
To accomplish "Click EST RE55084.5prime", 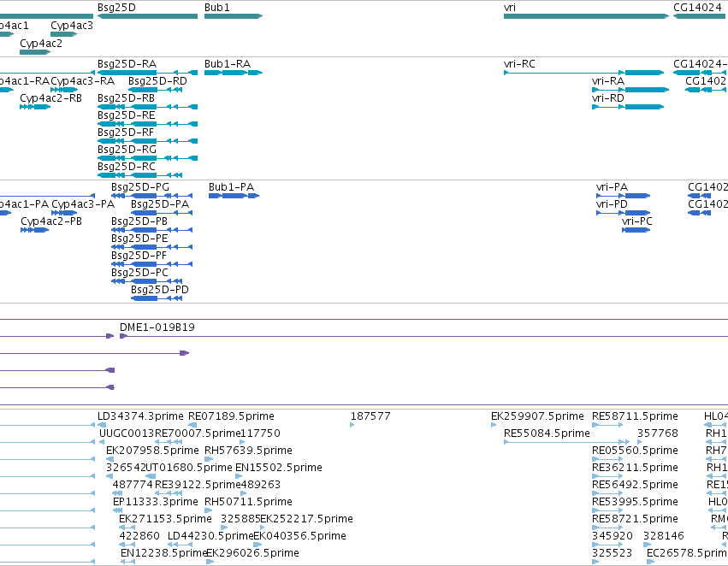I will coord(566,442).
